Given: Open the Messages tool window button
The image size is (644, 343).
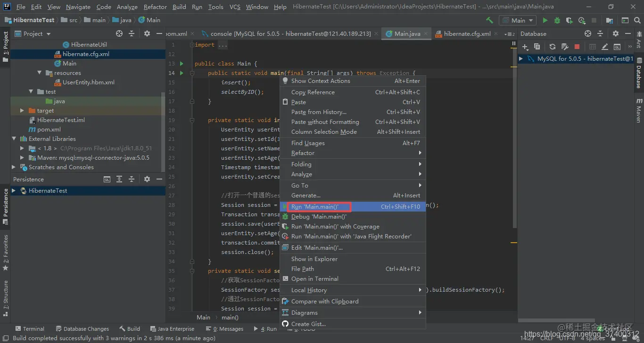Looking at the screenshot, I should click(x=225, y=329).
